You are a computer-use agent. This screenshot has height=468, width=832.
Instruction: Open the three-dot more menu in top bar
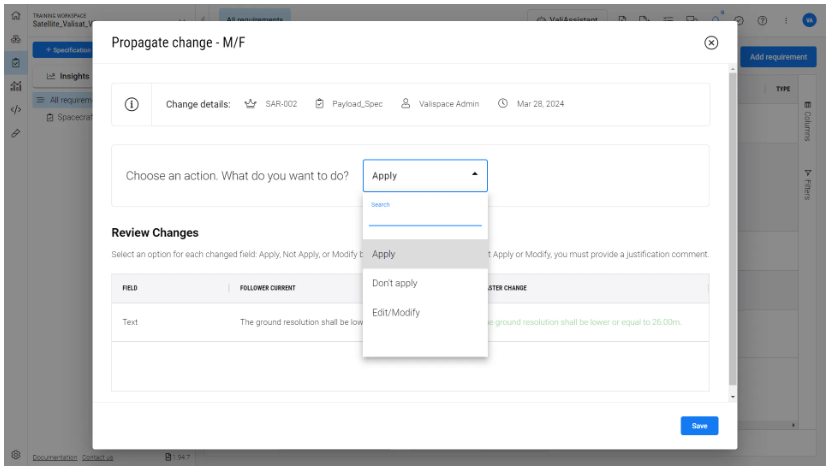786,21
